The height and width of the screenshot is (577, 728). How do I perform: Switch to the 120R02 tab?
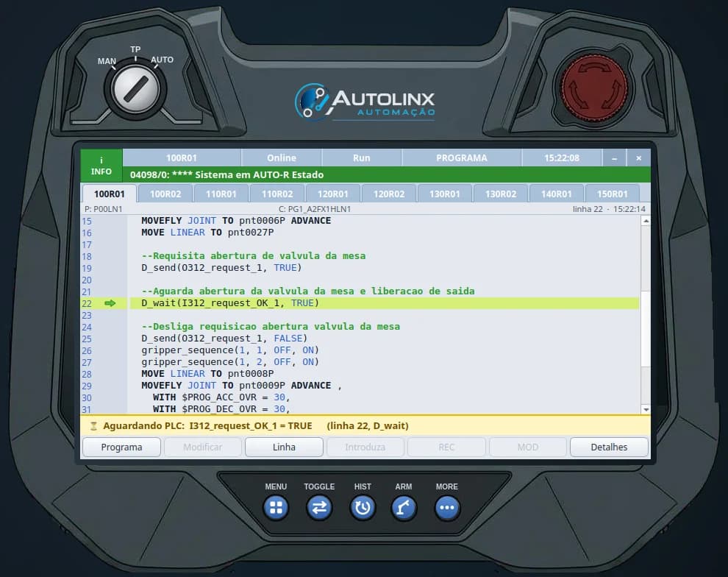[389, 194]
